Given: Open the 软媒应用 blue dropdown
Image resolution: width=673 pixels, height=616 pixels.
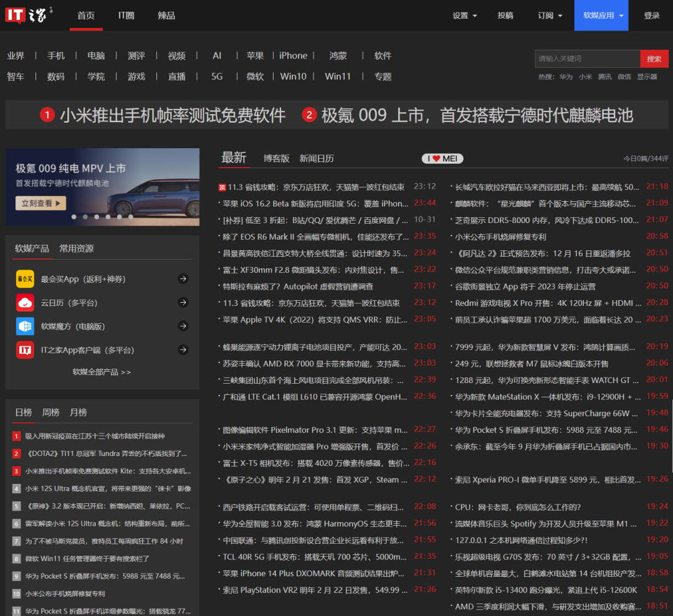Looking at the screenshot, I should [601, 16].
